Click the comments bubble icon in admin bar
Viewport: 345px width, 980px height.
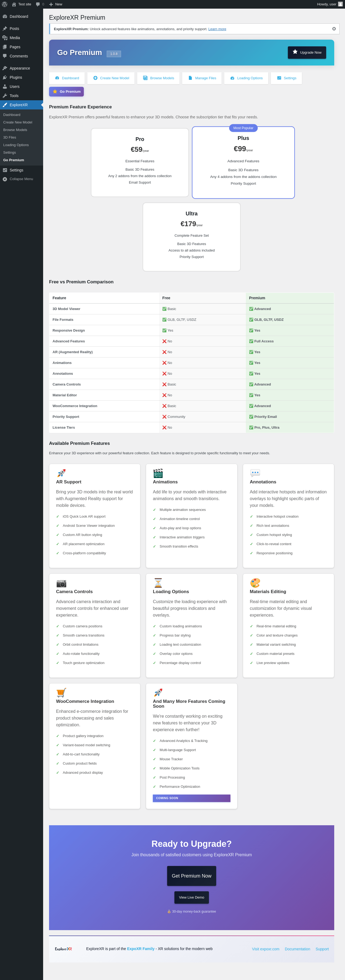38,4
